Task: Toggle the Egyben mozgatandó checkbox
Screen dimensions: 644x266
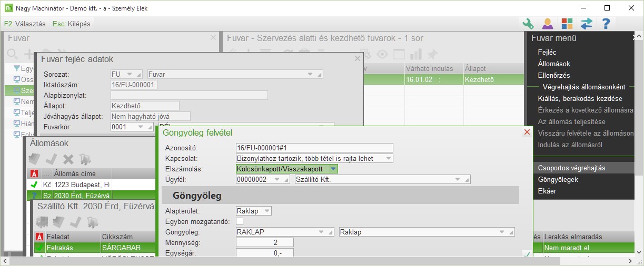Action: (x=240, y=221)
